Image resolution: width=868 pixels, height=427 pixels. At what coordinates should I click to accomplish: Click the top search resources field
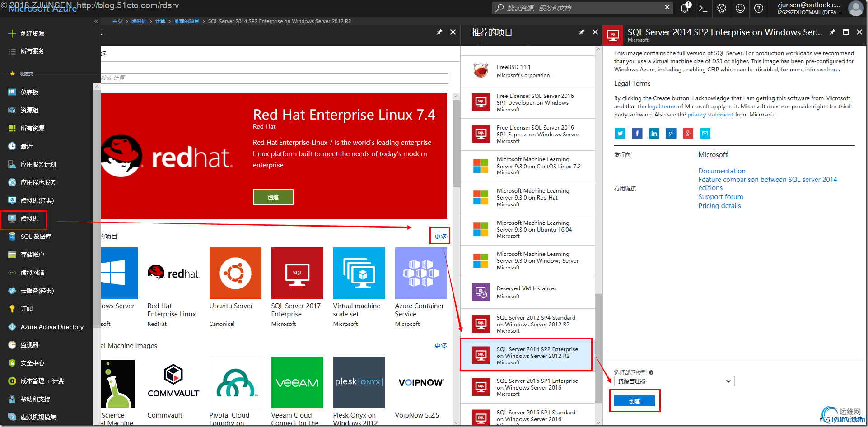tap(583, 8)
